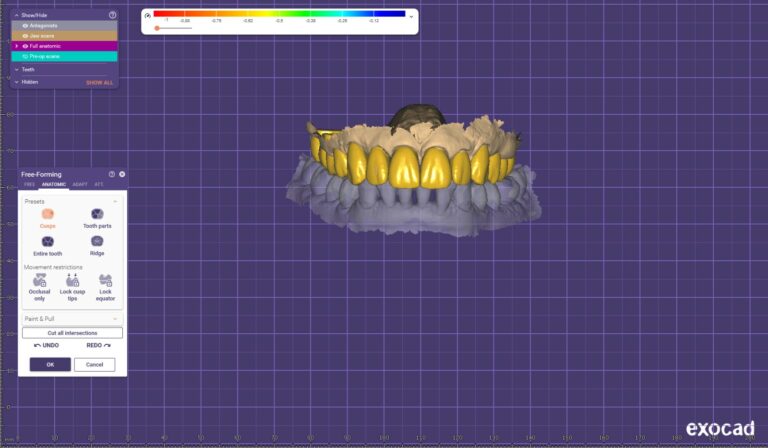Switch to the Free tab
The image size is (768, 448).
click(x=30, y=185)
